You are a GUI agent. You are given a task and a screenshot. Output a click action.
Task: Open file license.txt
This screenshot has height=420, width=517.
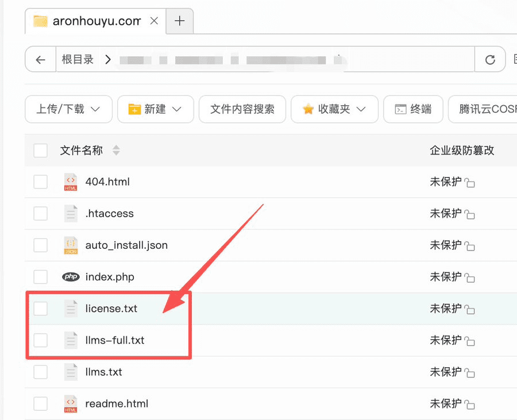pos(111,309)
